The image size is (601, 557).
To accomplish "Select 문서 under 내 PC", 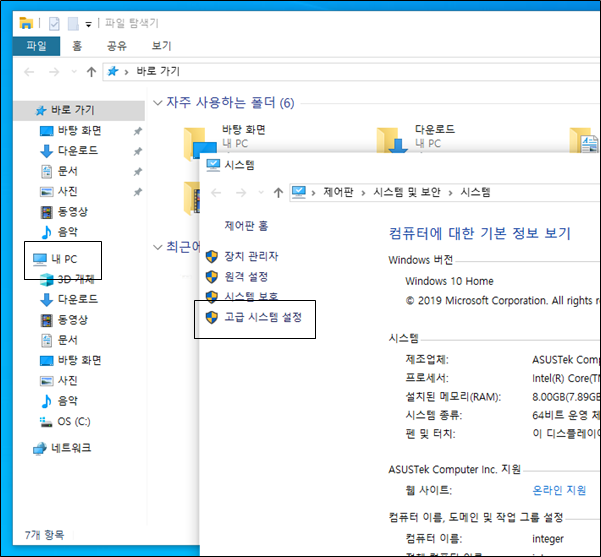I will click(59, 340).
